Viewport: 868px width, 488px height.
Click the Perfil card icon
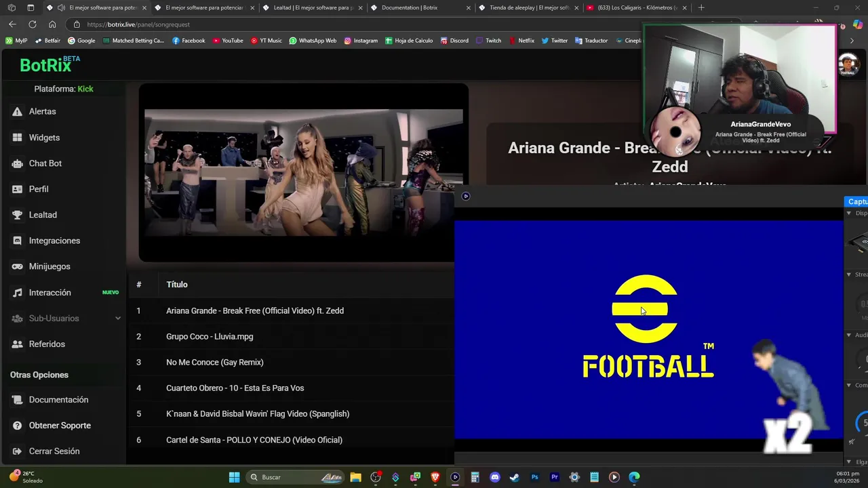coord(17,189)
